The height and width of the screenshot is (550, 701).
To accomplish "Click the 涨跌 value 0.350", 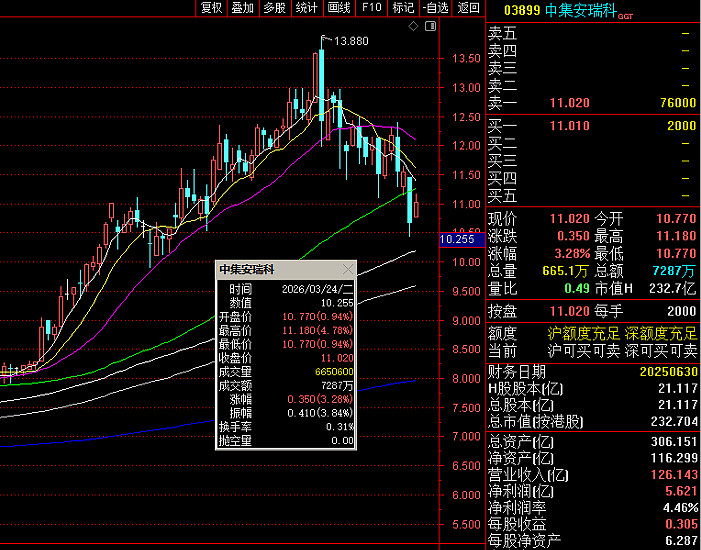I will 573,236.
